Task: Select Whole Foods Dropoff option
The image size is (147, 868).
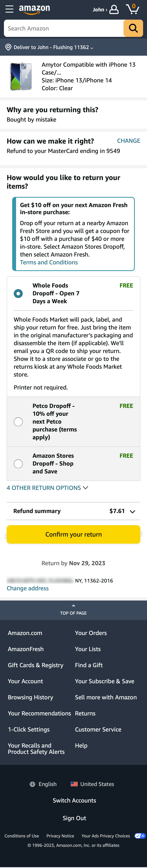Action: 19,294
